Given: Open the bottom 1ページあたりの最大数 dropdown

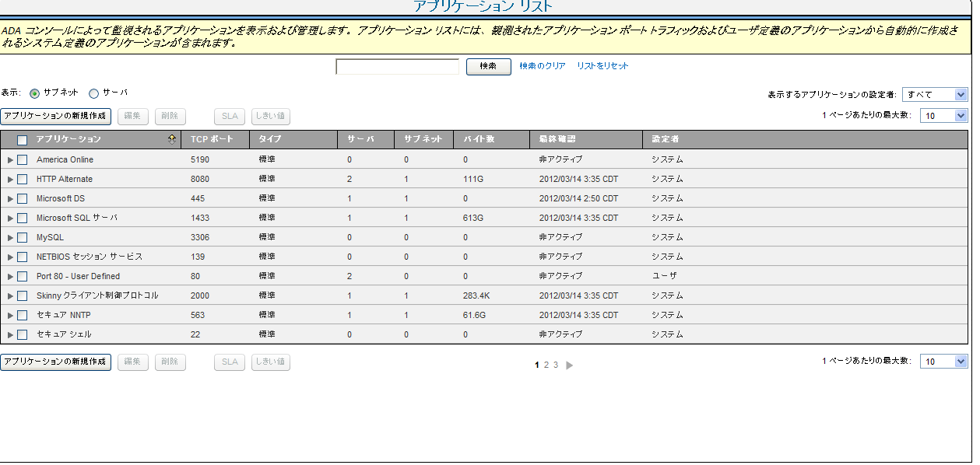Looking at the screenshot, I should click(943, 362).
